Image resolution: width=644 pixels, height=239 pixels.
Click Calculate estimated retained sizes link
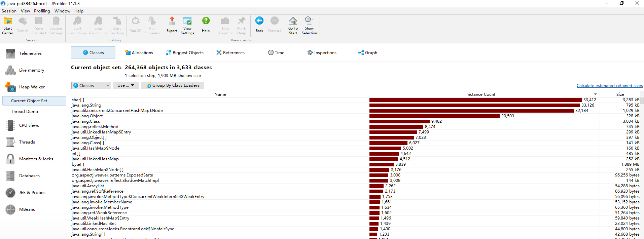pos(610,86)
